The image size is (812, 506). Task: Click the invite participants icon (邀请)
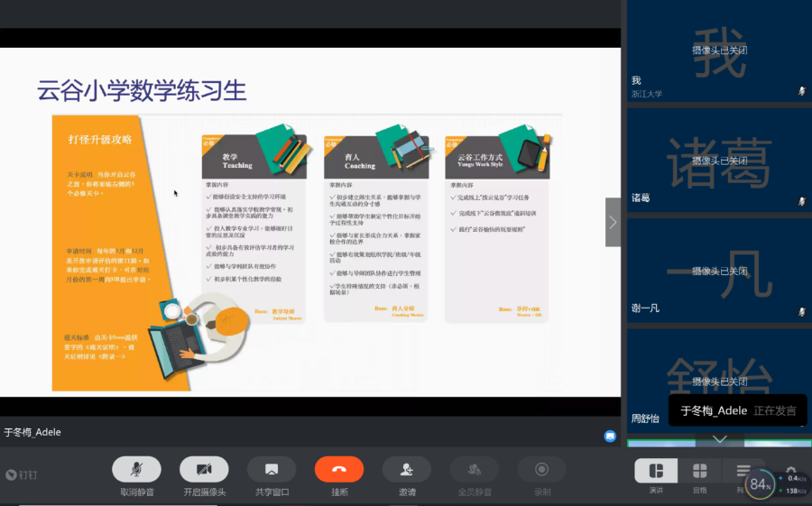(407, 469)
